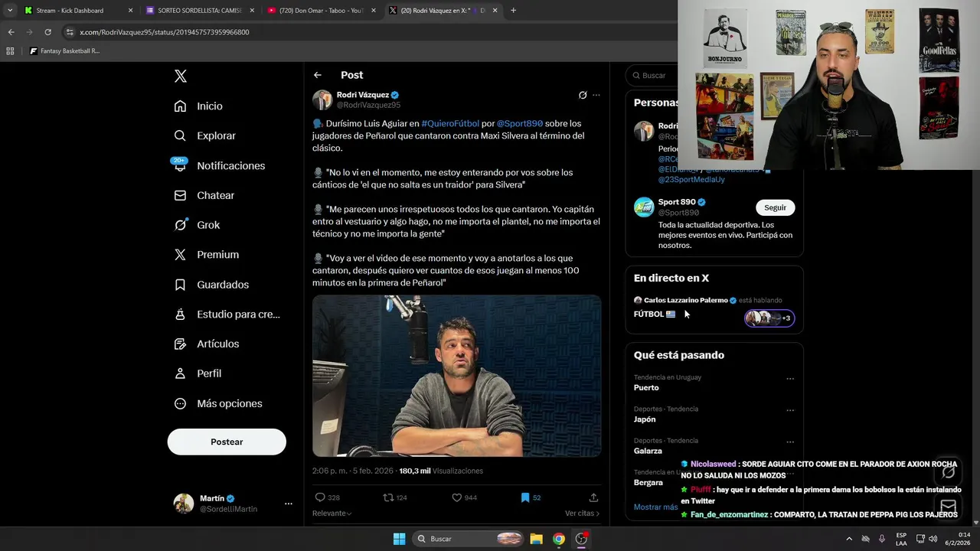Image resolution: width=980 pixels, height=551 pixels.
Task: Open the volume control in tray
Action: 933,539
